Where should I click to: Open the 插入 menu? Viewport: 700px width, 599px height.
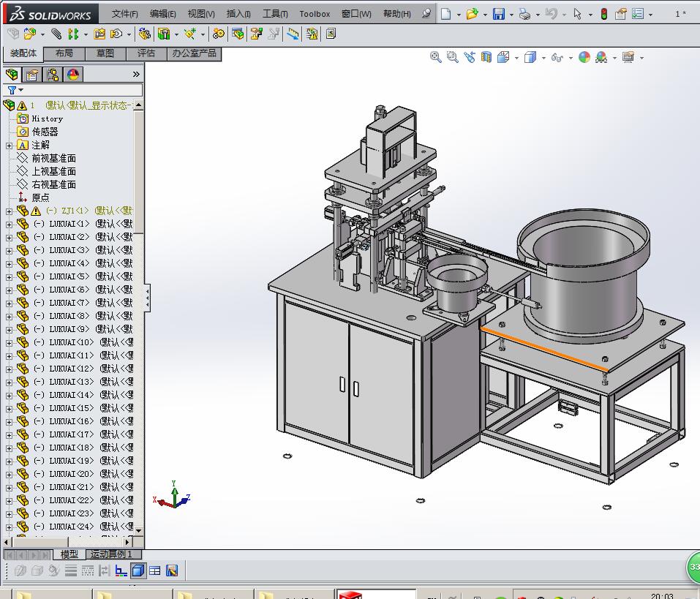(x=239, y=13)
